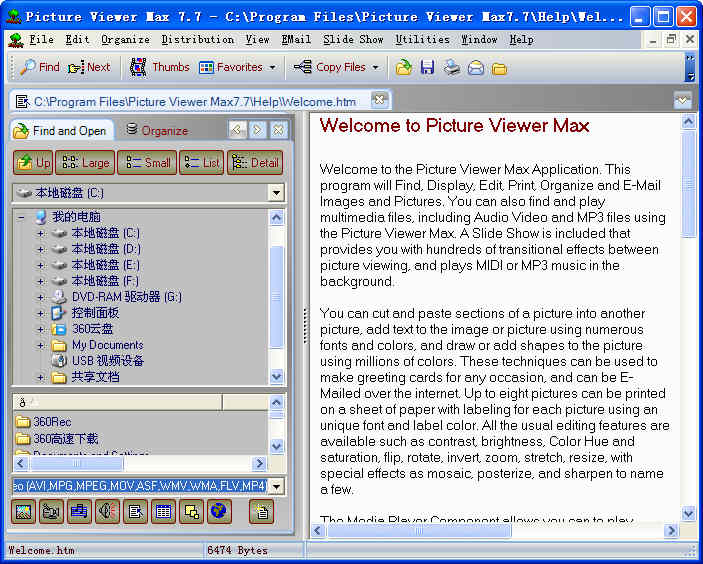Click the open file green arrow icon
The width and height of the screenshot is (703, 564).
click(x=404, y=68)
